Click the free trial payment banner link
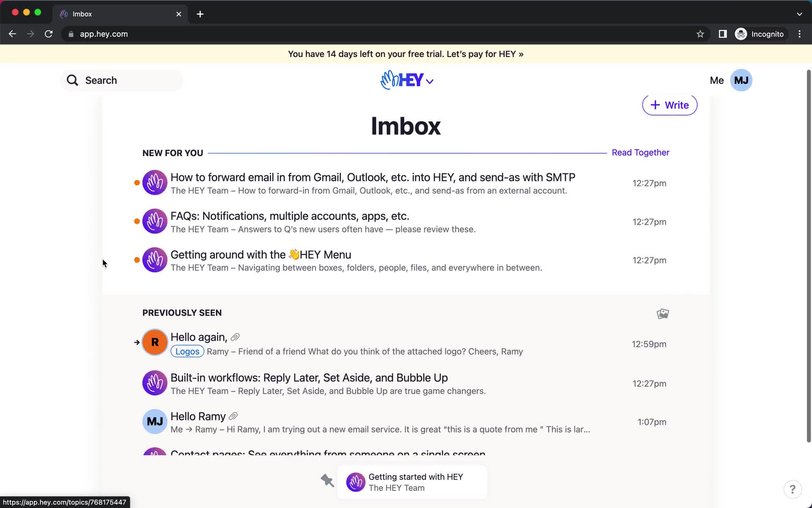The height and width of the screenshot is (508, 812). point(406,54)
